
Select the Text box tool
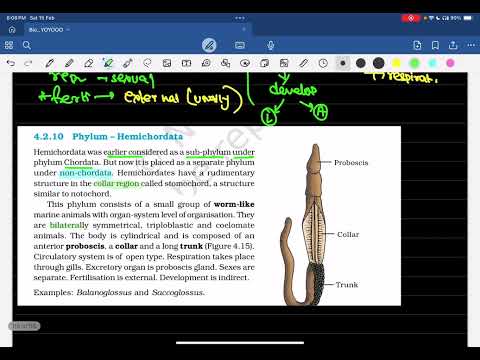(x=186, y=63)
